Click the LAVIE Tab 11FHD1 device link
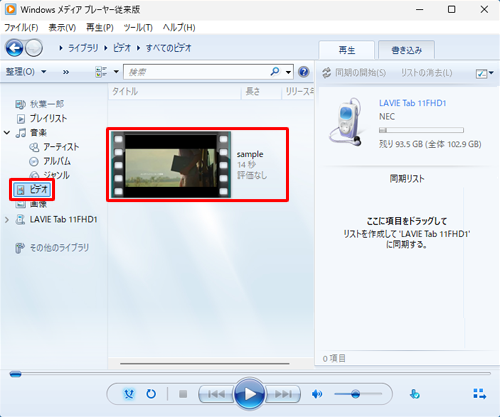Viewport: 500px width, 417px height. pyautogui.click(x=412, y=103)
